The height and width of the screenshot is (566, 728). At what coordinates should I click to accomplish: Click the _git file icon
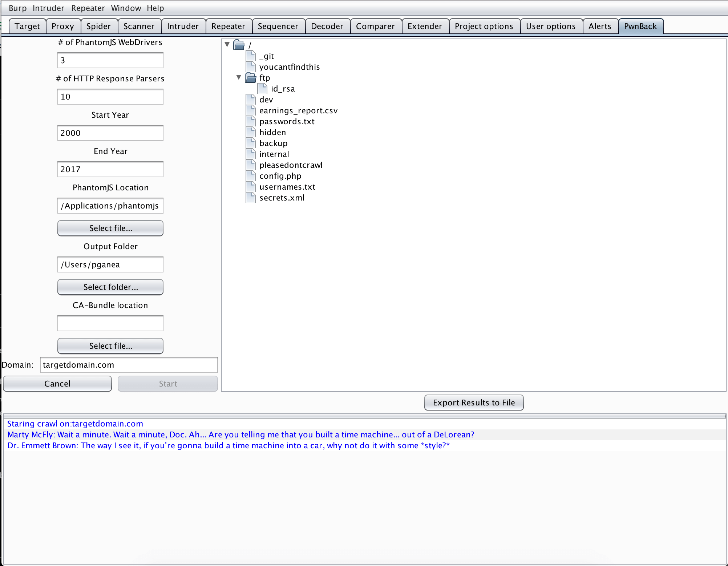(251, 56)
